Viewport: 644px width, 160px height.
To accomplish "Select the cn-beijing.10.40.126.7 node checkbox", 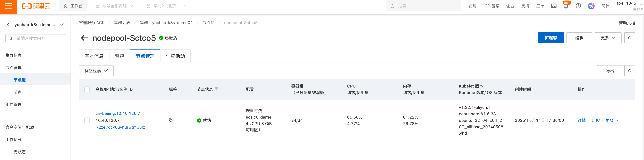I will coord(87,120).
